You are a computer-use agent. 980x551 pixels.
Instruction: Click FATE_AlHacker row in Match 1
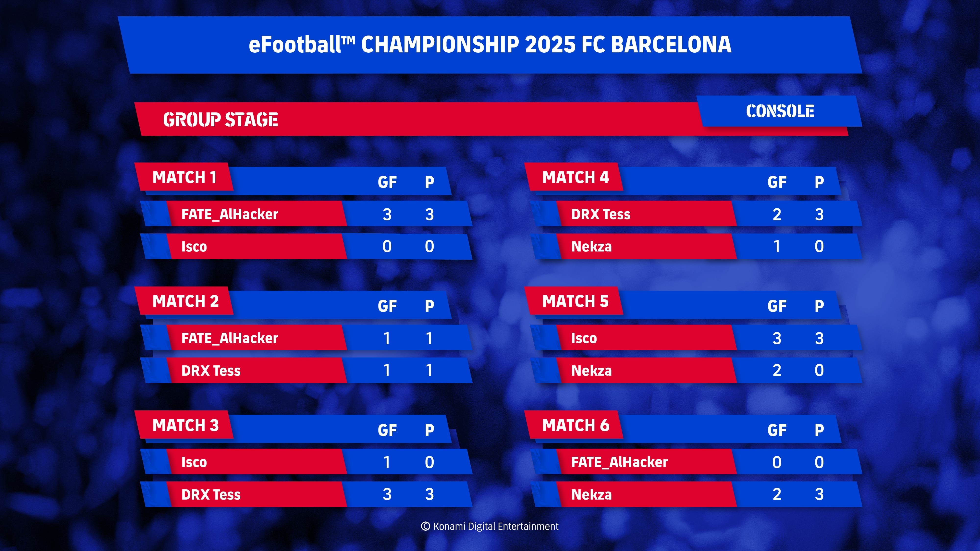306,214
